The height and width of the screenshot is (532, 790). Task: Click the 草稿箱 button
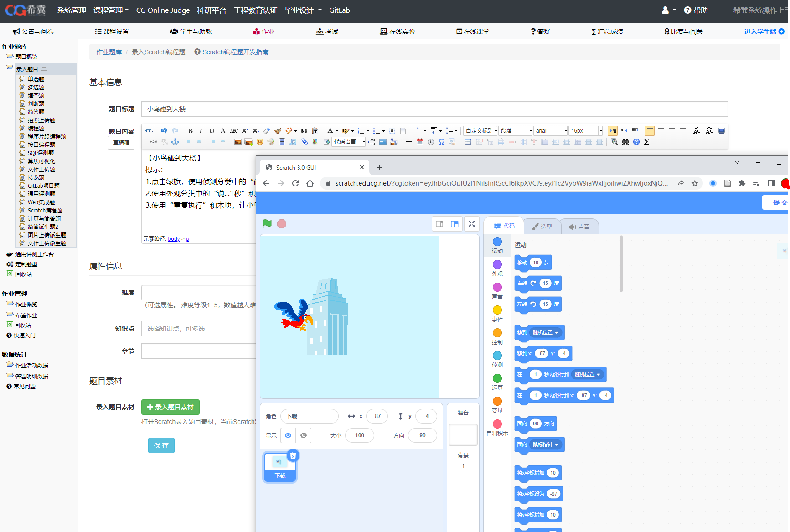point(121,143)
